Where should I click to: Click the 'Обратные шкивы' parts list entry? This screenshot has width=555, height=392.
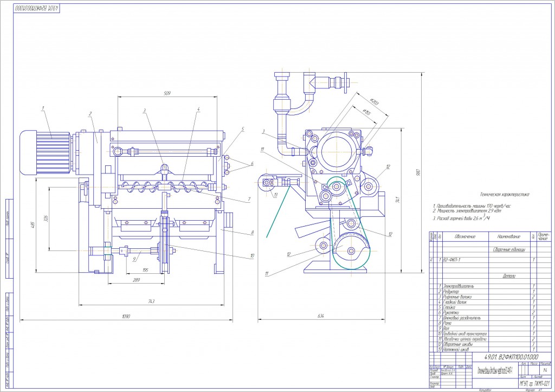point(457,344)
